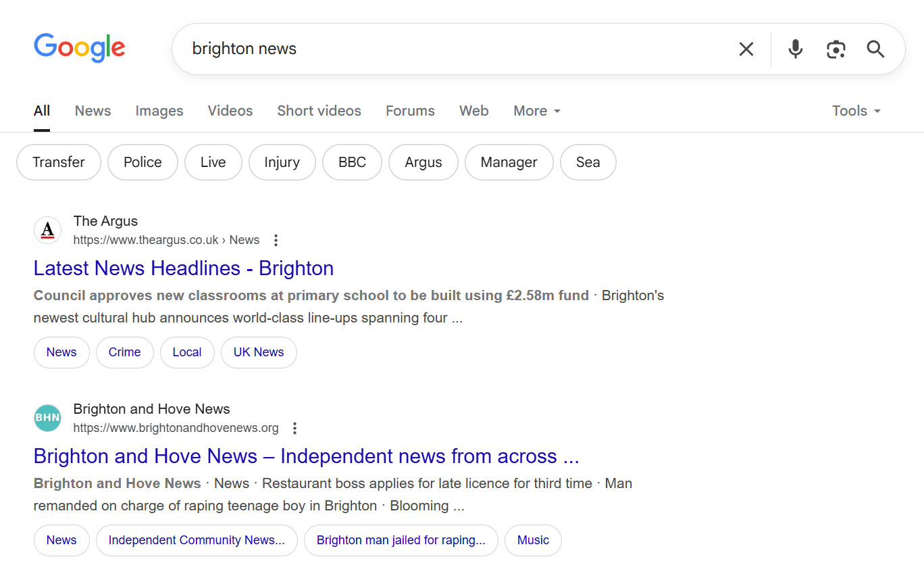Click the magnifying glass search button
The height and width of the screenshot is (578, 924).
pyautogui.click(x=875, y=49)
